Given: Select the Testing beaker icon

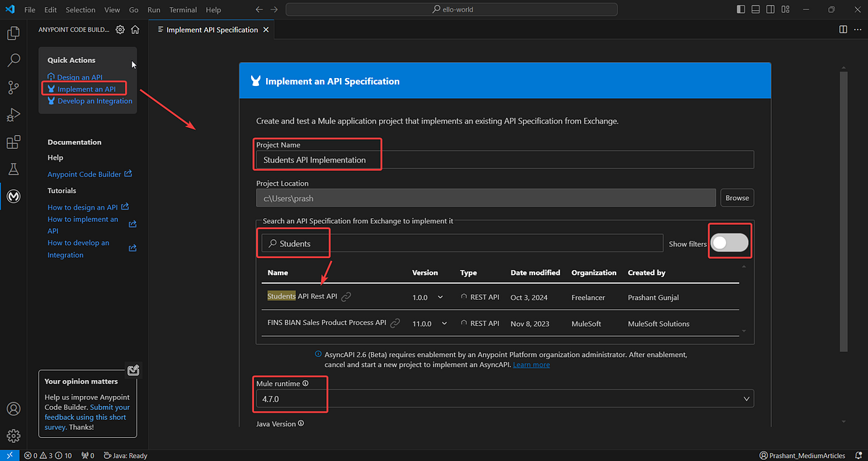Looking at the screenshot, I should pos(13,168).
